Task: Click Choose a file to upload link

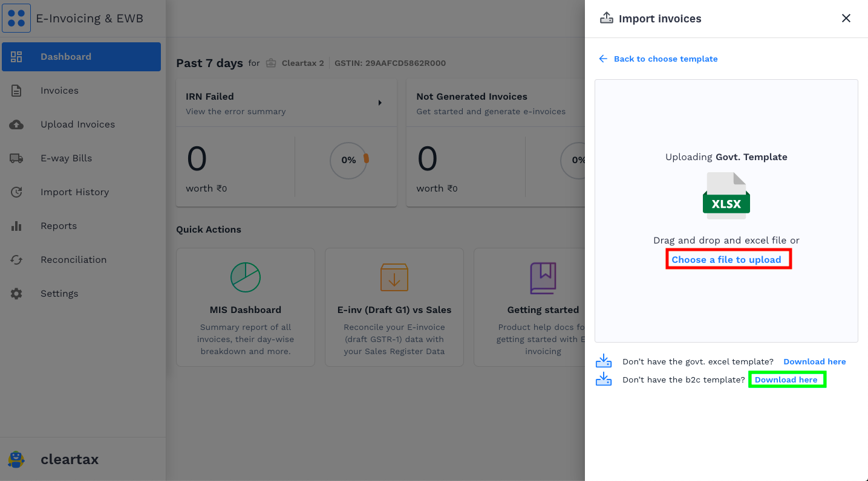Action: coord(726,260)
